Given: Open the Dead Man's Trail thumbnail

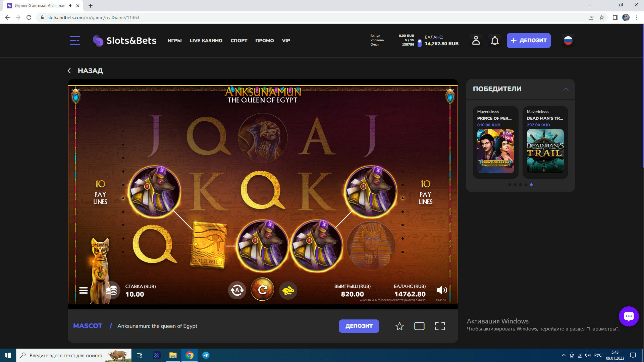Looking at the screenshot, I should (x=545, y=151).
